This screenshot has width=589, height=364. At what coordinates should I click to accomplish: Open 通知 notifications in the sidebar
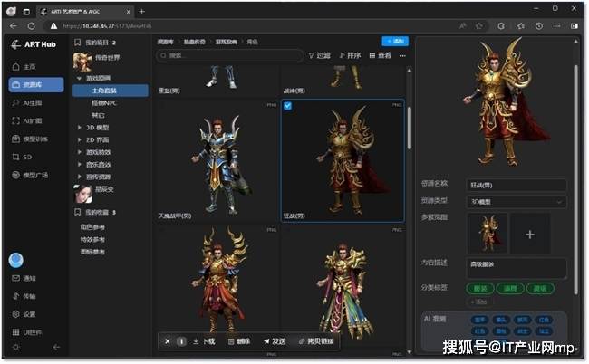click(x=24, y=278)
